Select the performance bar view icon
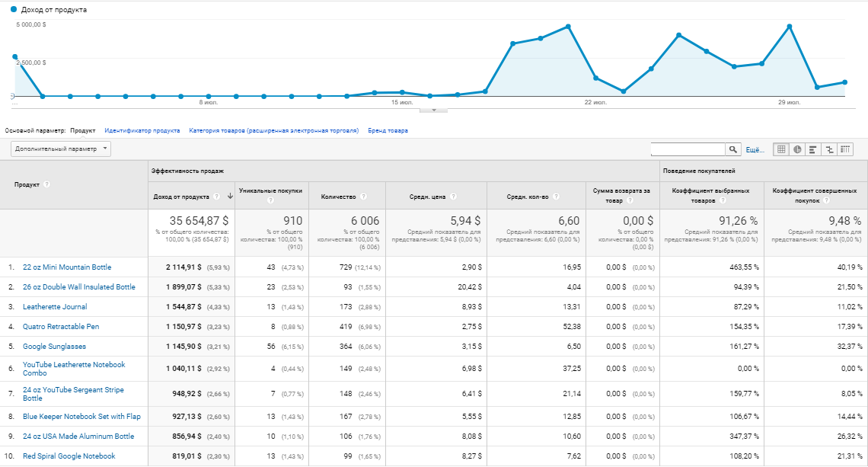Image resolution: width=868 pixels, height=467 pixels. pyautogui.click(x=813, y=149)
